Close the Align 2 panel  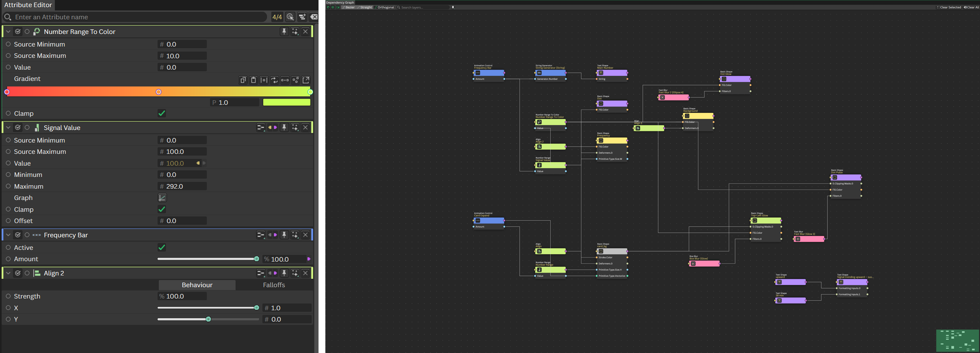point(306,273)
